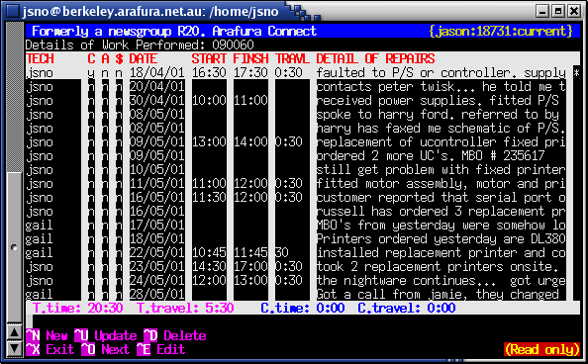Click the DATE column header
This screenshot has height=364, width=588.
[x=144, y=59]
